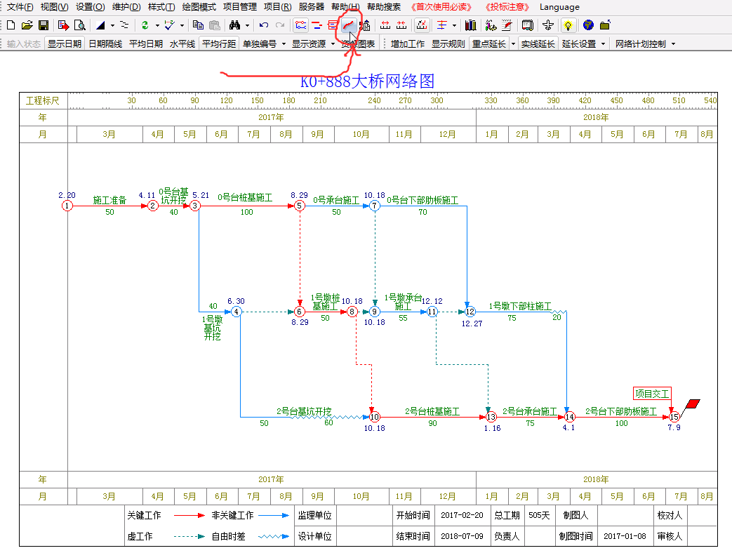This screenshot has height=560, width=732.
Task: Expand dropdown next to checkmark icon
Action: 182,25
